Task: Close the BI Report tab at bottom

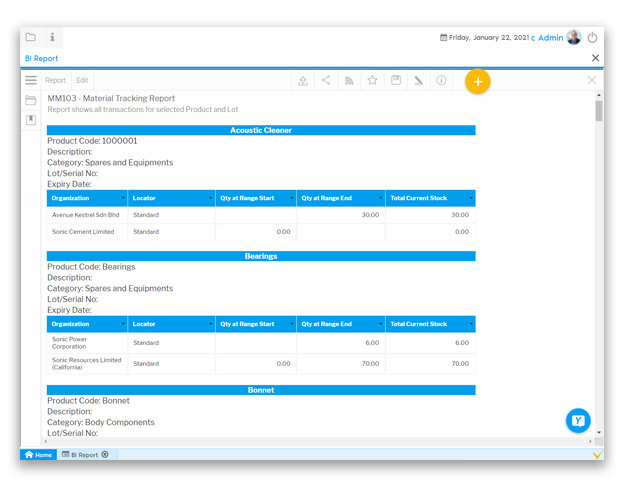Action: tap(105, 455)
